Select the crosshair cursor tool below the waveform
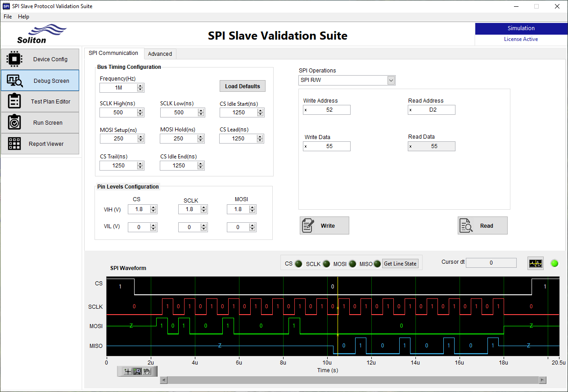The height and width of the screenshot is (392, 568). pyautogui.click(x=127, y=371)
